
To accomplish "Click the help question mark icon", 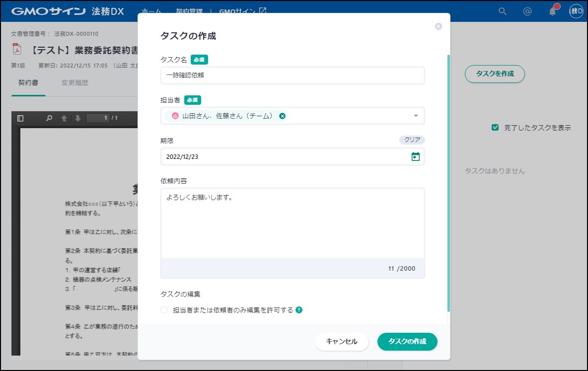I will pyautogui.click(x=299, y=310).
